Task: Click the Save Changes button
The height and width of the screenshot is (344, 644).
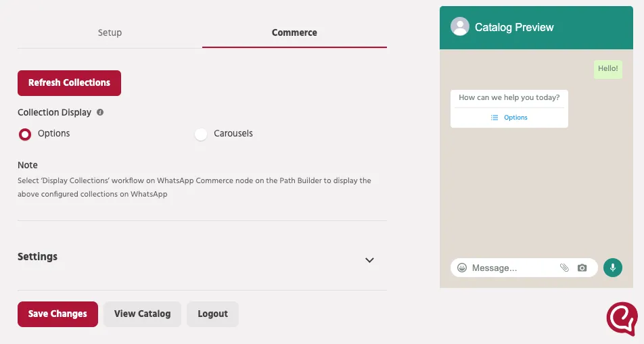Action: tap(58, 314)
